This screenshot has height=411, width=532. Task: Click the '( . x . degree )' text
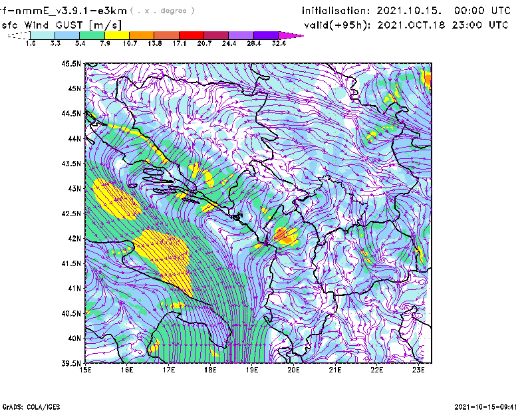click(x=162, y=11)
